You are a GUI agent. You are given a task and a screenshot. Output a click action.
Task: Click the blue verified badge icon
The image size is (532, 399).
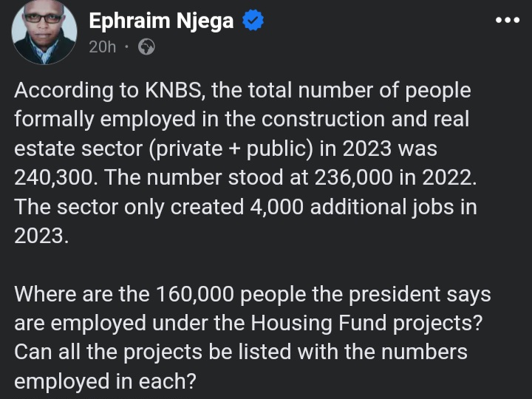[253, 21]
